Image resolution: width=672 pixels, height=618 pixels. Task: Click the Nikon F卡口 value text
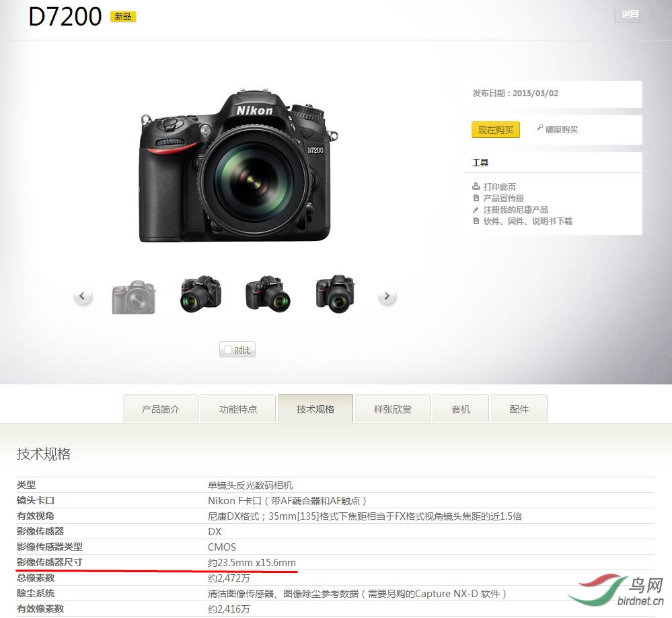[x=287, y=500]
